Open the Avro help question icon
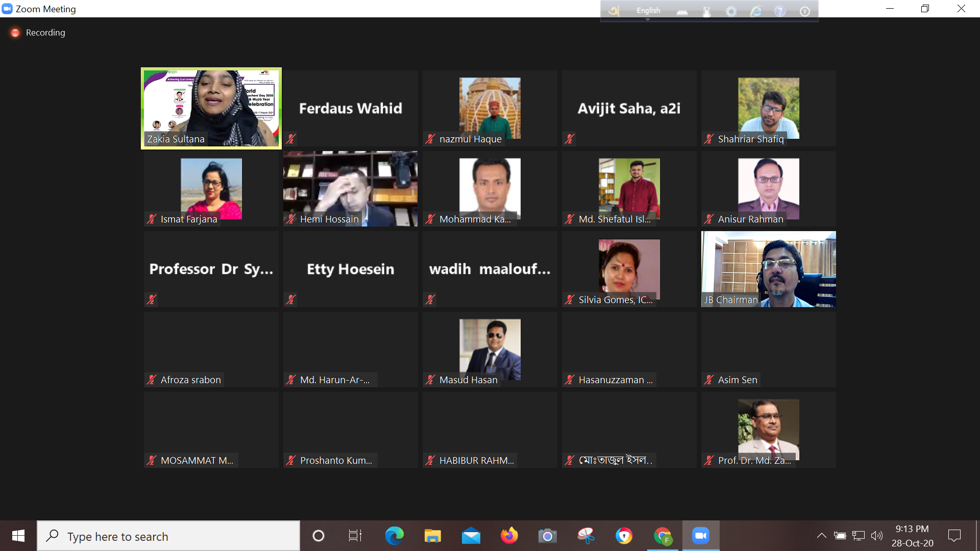980x551 pixels. pyautogui.click(x=780, y=11)
